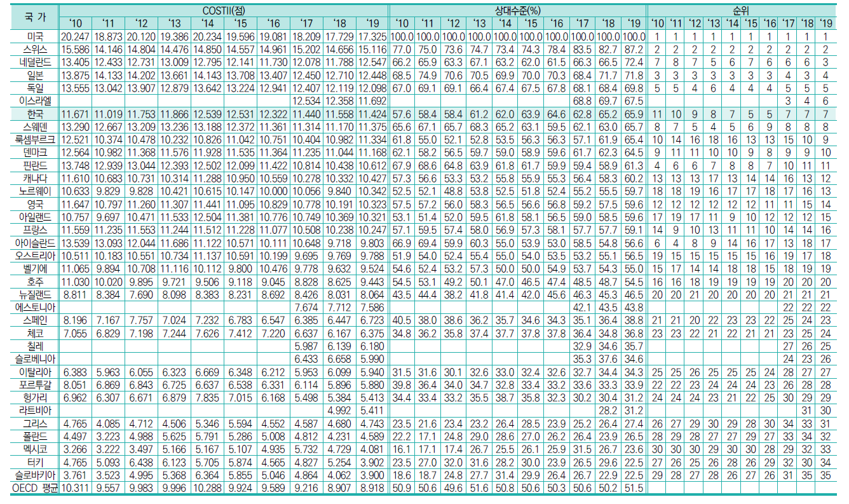Click OECD 평균 '10 COSTII value 10.311
The image size is (849, 504).
76,488
